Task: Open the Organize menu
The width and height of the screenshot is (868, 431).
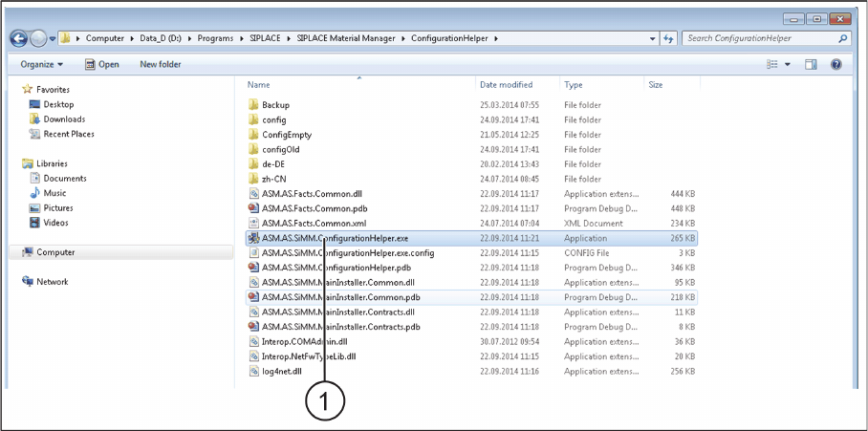Action: (x=41, y=65)
